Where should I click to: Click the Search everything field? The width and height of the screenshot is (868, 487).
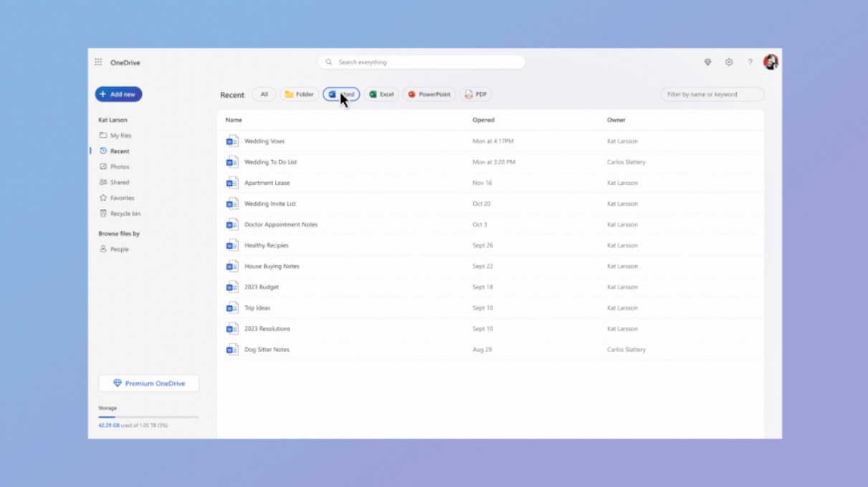(421, 62)
